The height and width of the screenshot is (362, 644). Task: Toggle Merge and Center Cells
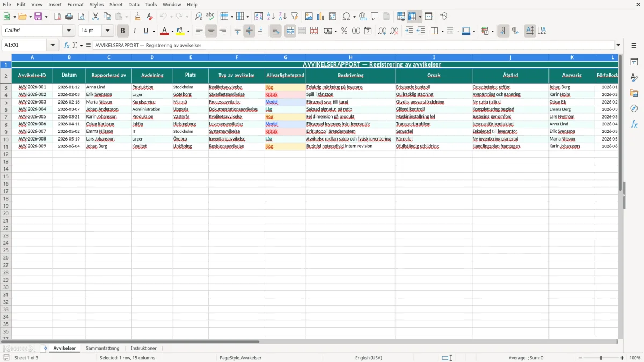(290, 31)
